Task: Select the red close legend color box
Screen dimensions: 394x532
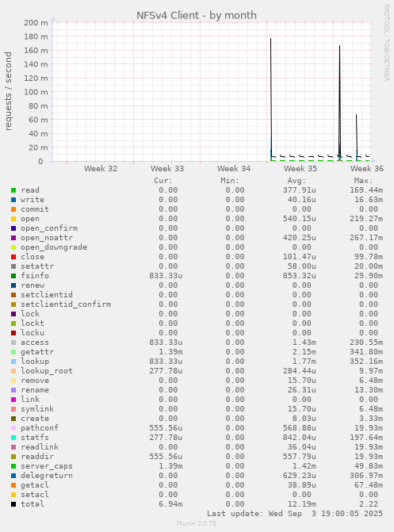Action: pyautogui.click(x=13, y=257)
